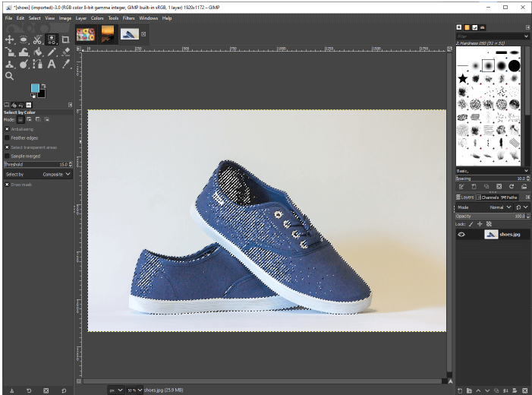Open the px unit dropdown in status bar
The width and height of the screenshot is (532, 395).
click(115, 390)
